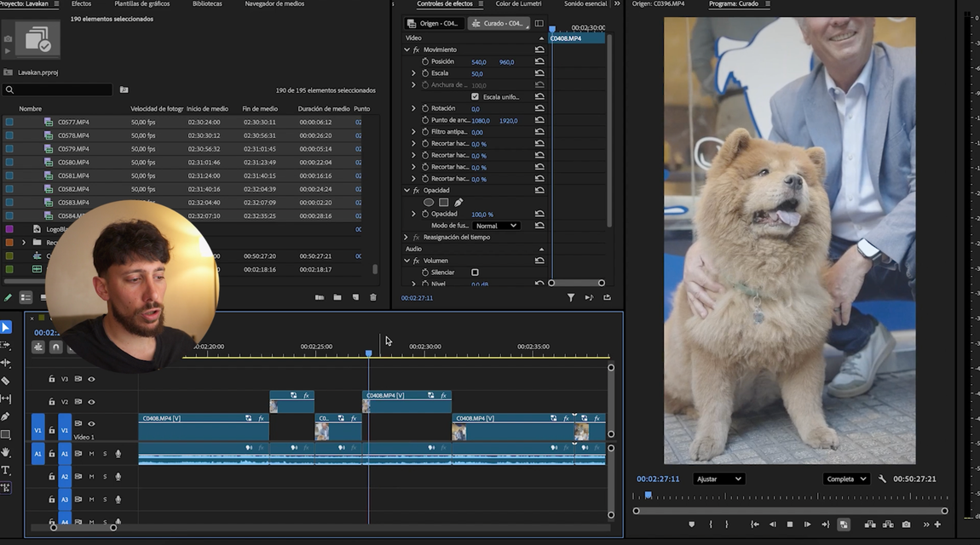Open the Navegador de medios tab
The height and width of the screenshot is (545, 980).
pos(274,4)
